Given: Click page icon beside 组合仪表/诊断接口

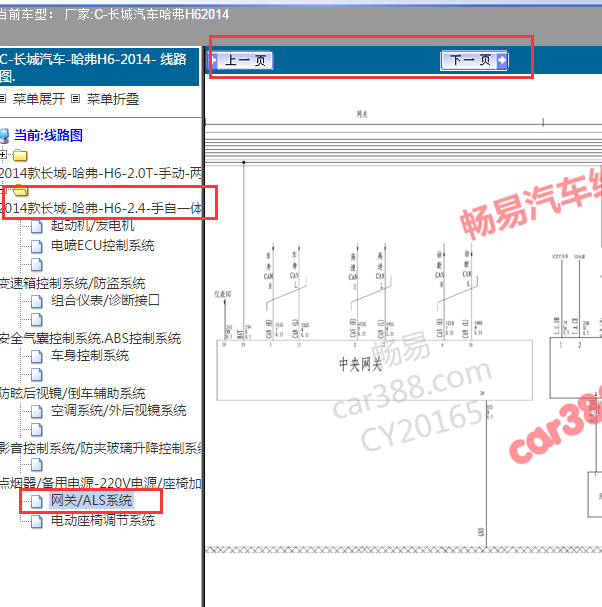Looking at the screenshot, I should point(37,301).
